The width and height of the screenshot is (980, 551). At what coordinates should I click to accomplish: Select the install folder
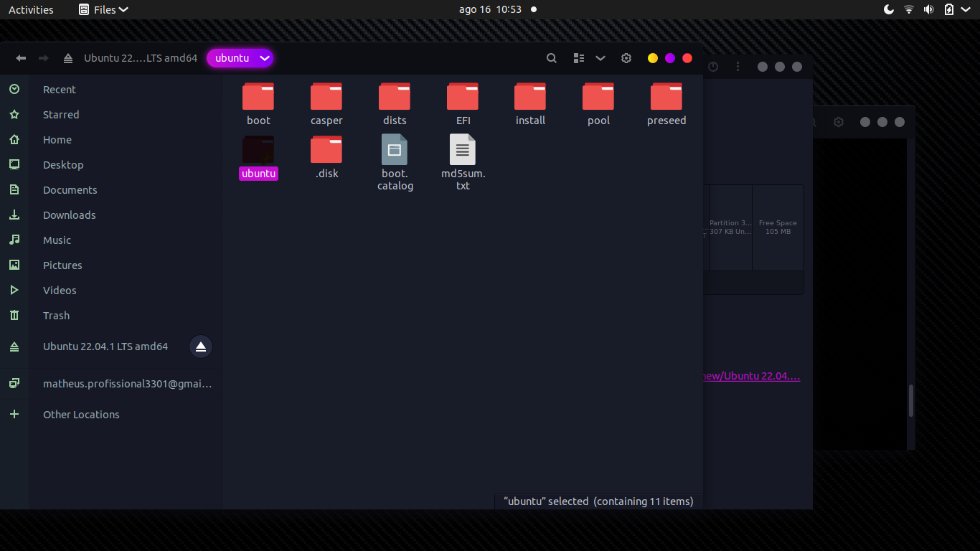click(530, 104)
